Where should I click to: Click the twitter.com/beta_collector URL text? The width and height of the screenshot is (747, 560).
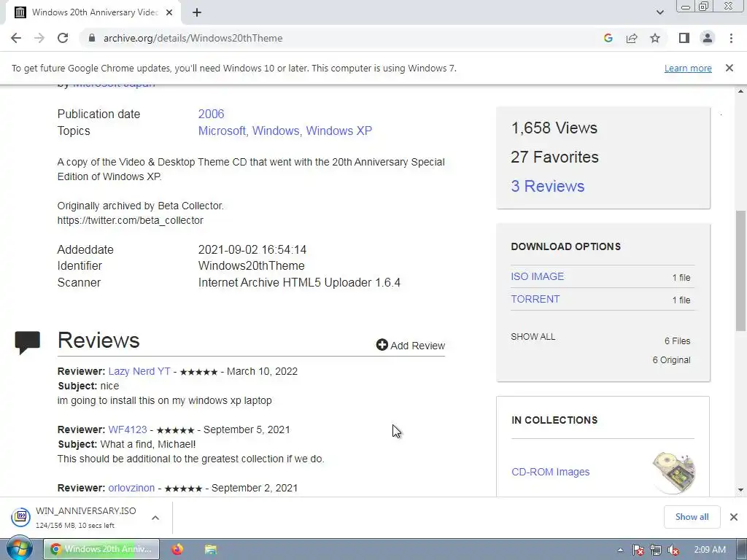[x=130, y=220]
